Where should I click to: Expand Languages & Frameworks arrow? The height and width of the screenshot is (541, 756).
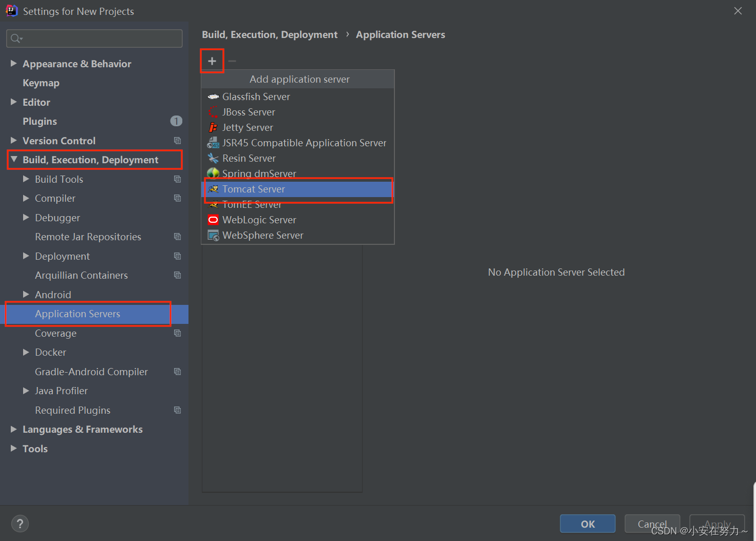pyautogui.click(x=14, y=429)
